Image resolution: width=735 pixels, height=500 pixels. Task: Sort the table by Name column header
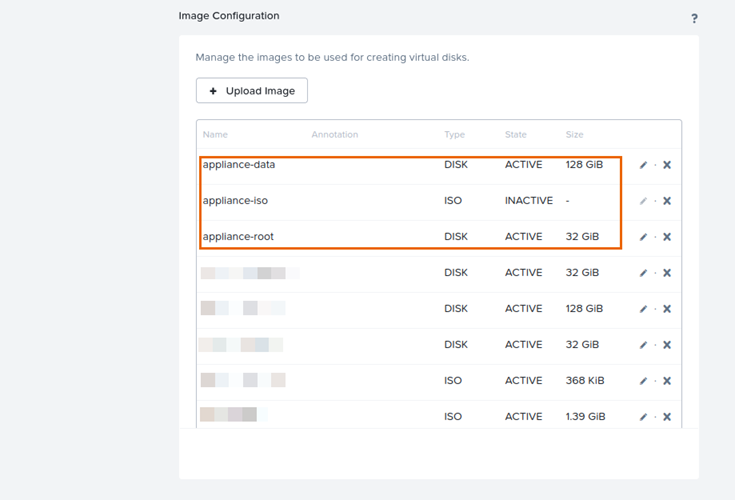click(x=215, y=135)
